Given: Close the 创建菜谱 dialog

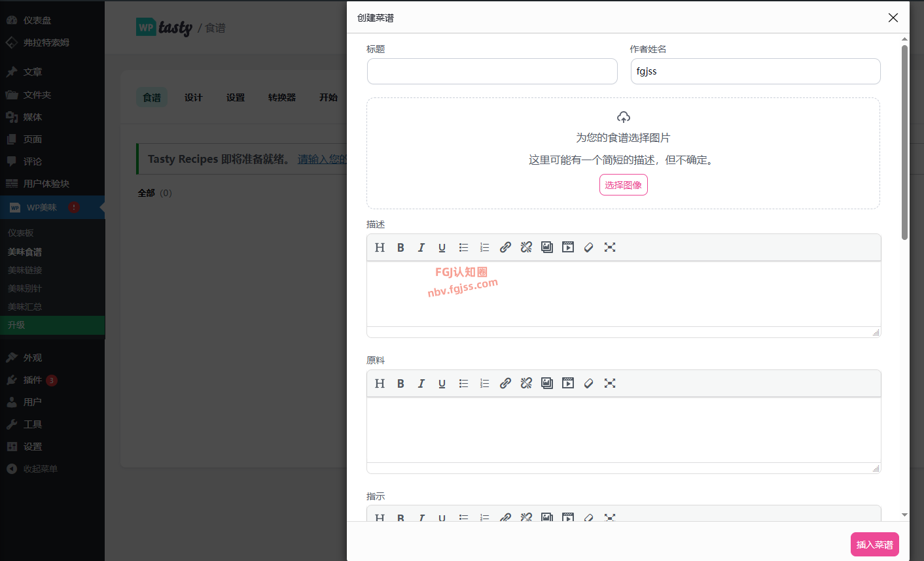Looking at the screenshot, I should coord(893,18).
